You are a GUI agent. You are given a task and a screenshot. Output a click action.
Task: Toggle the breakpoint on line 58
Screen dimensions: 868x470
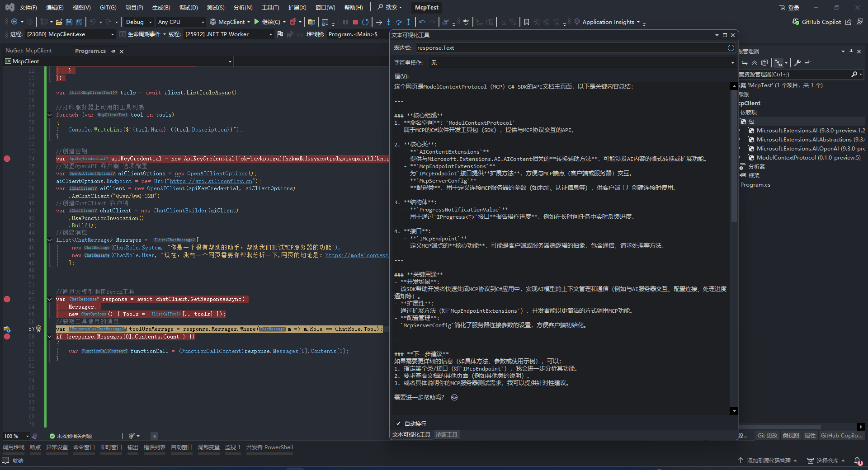click(x=7, y=337)
